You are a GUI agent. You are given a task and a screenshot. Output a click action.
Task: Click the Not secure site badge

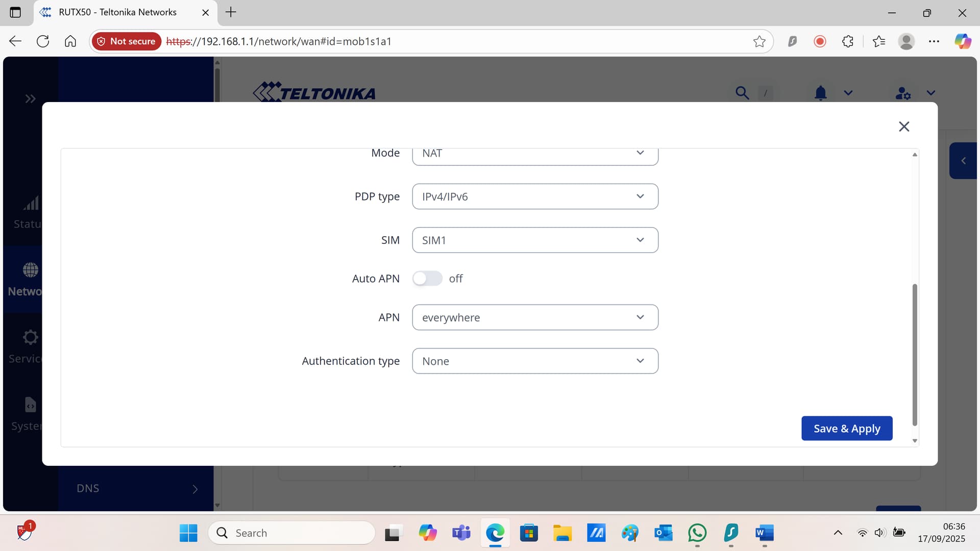[x=127, y=41]
